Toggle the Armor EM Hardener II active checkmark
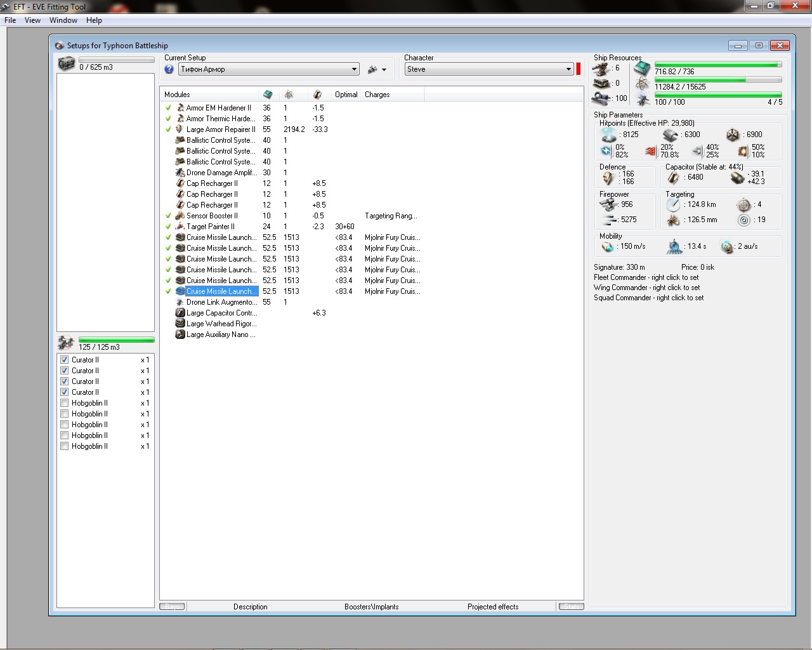This screenshot has width=812, height=650. pyautogui.click(x=168, y=108)
